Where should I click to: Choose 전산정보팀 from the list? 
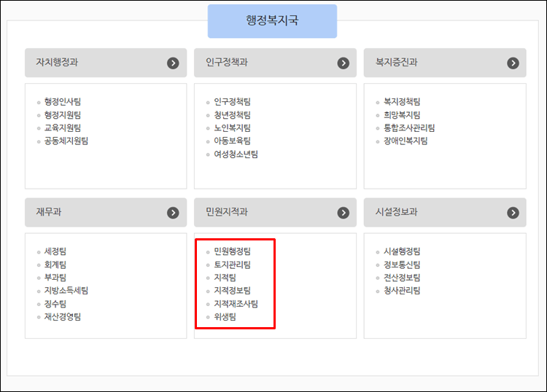[402, 278]
